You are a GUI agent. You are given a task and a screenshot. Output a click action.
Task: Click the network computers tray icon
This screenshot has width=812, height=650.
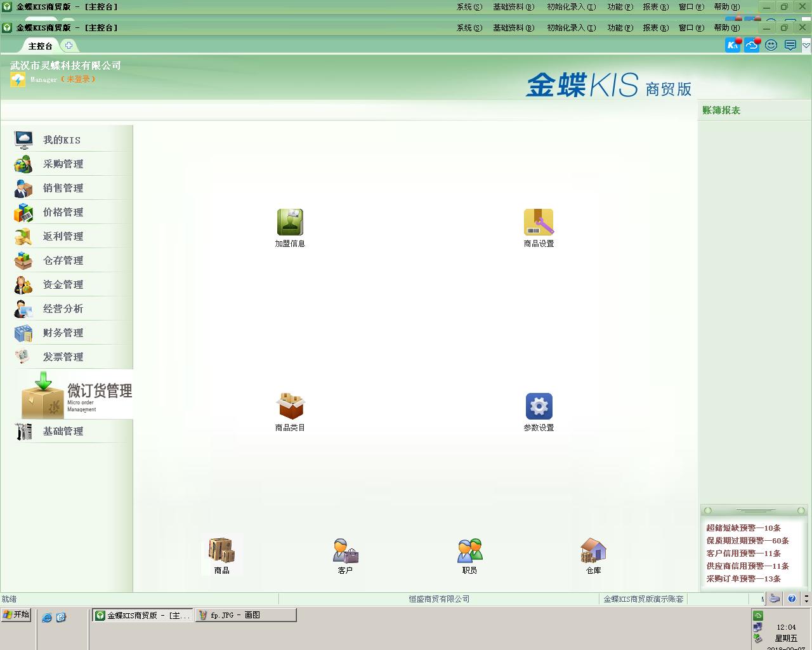pyautogui.click(x=758, y=627)
